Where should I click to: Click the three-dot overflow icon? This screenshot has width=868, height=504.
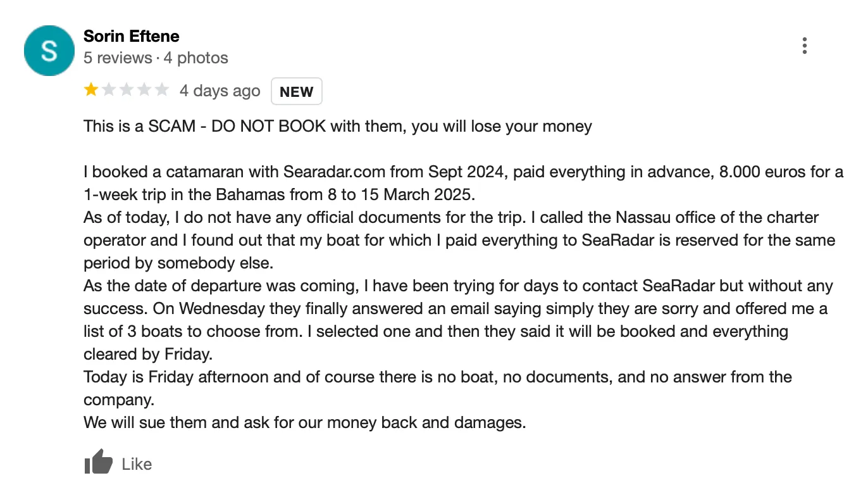click(x=805, y=45)
